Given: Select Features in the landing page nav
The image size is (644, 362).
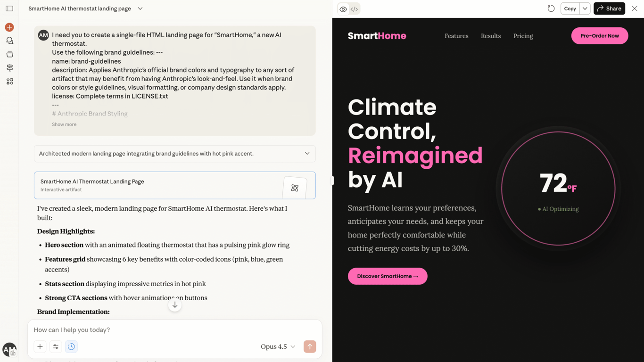Looking at the screenshot, I should (x=456, y=36).
